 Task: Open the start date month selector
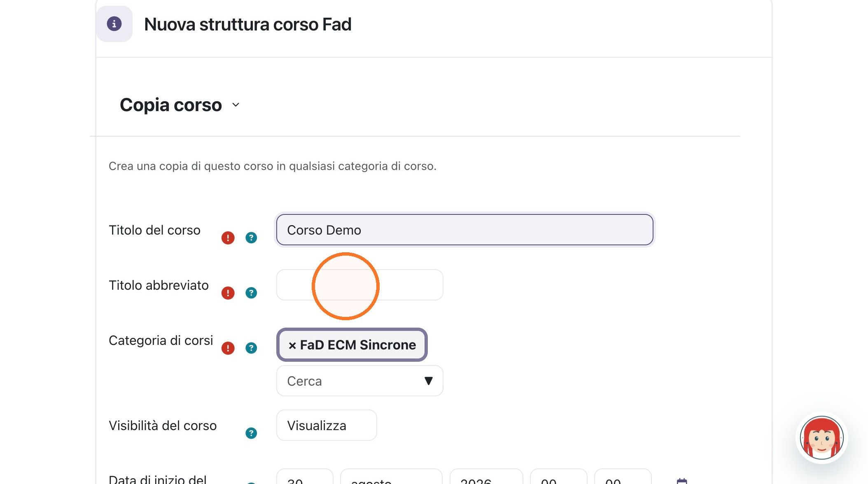tap(391, 477)
